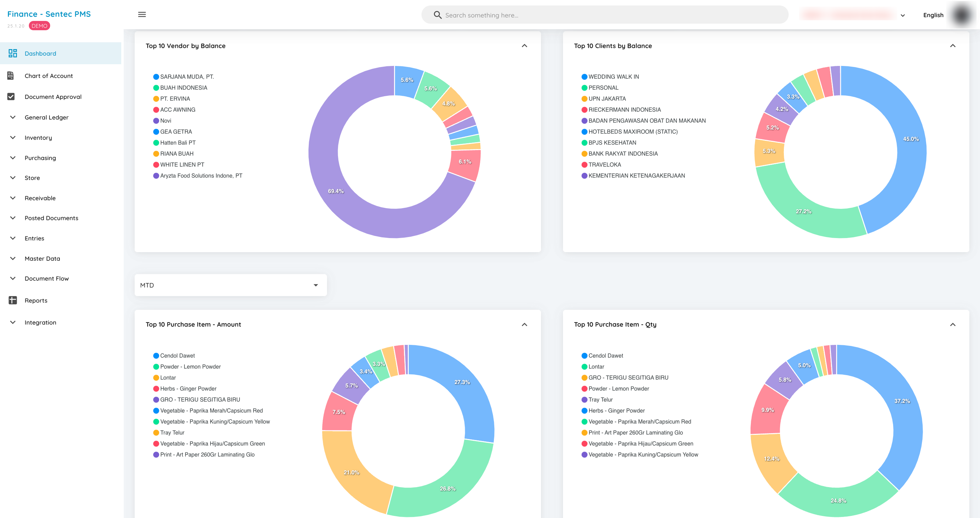Image resolution: width=980 pixels, height=518 pixels.
Task: Click the hamburger menu icon
Action: click(142, 14)
